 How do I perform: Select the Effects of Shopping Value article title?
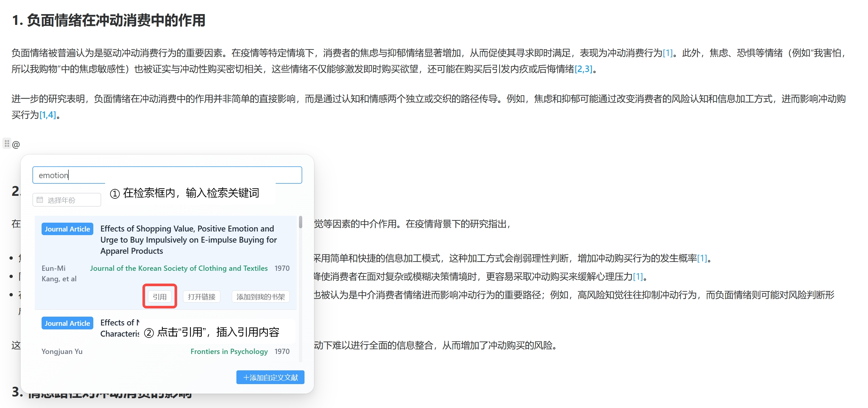click(x=187, y=240)
